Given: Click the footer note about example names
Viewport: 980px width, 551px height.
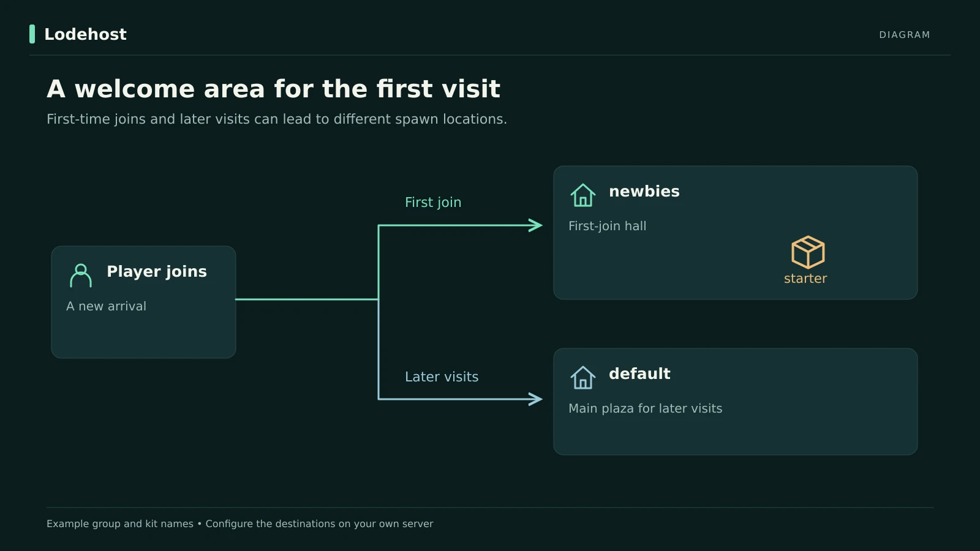Looking at the screenshot, I should [x=240, y=523].
